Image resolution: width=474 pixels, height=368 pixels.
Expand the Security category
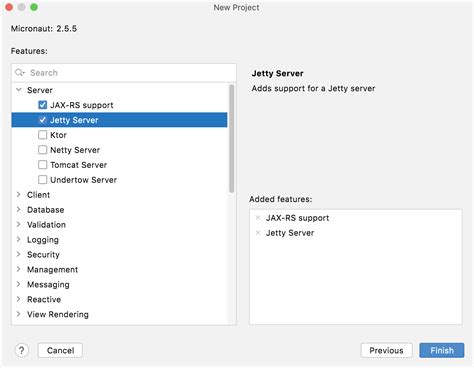click(19, 254)
